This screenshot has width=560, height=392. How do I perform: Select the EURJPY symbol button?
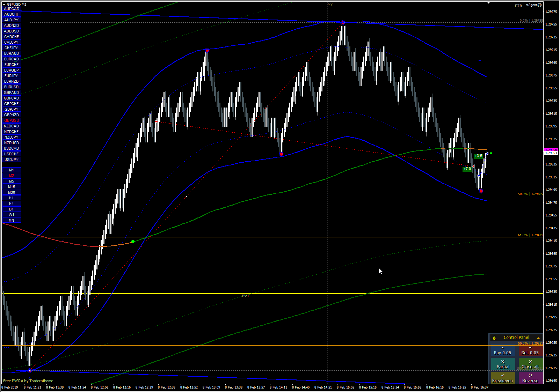pyautogui.click(x=12, y=76)
